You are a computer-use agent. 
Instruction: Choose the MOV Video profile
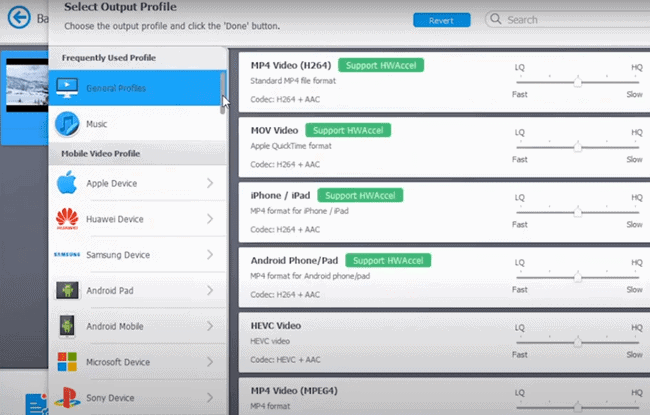[444, 147]
